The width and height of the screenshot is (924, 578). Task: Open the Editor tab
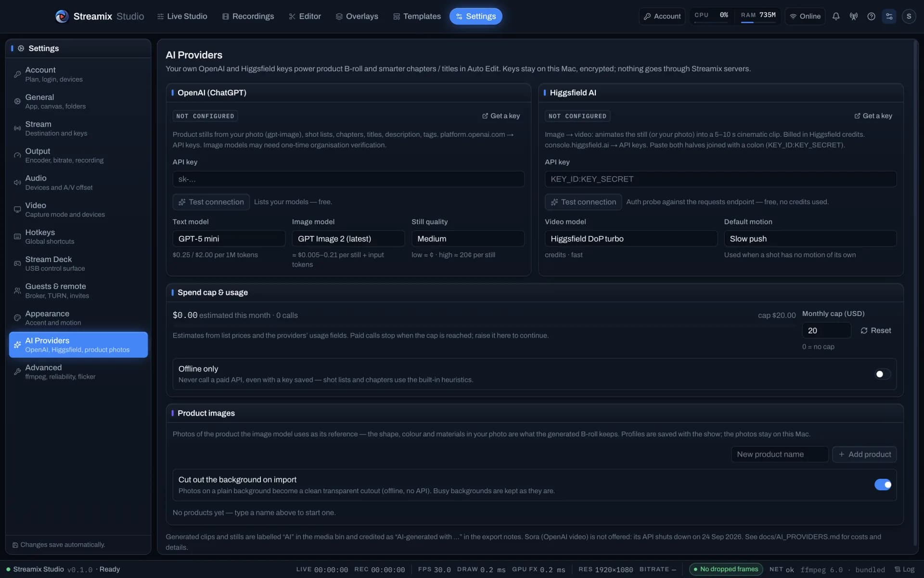pyautogui.click(x=305, y=16)
